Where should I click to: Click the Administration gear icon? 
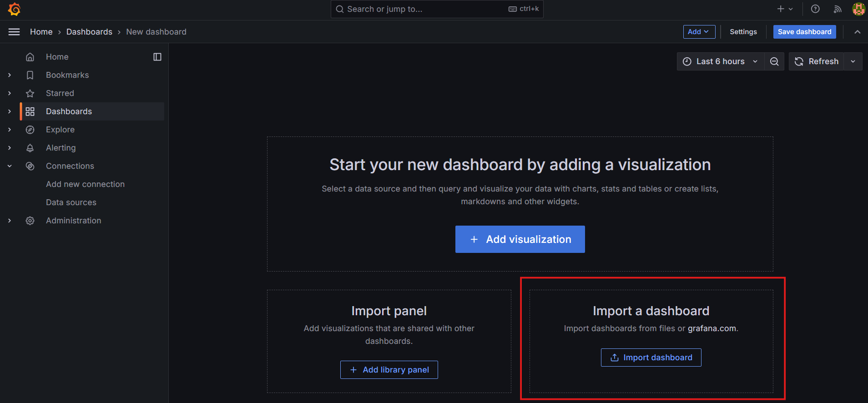[x=30, y=221]
